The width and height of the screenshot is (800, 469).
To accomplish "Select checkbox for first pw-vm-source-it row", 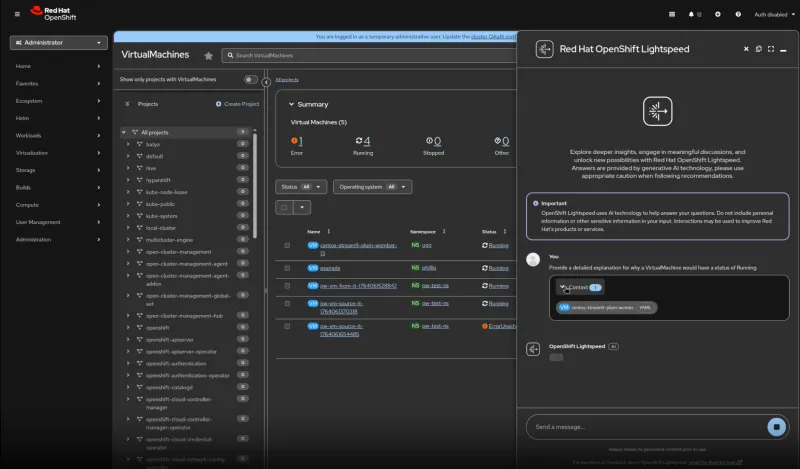I will [x=287, y=304].
